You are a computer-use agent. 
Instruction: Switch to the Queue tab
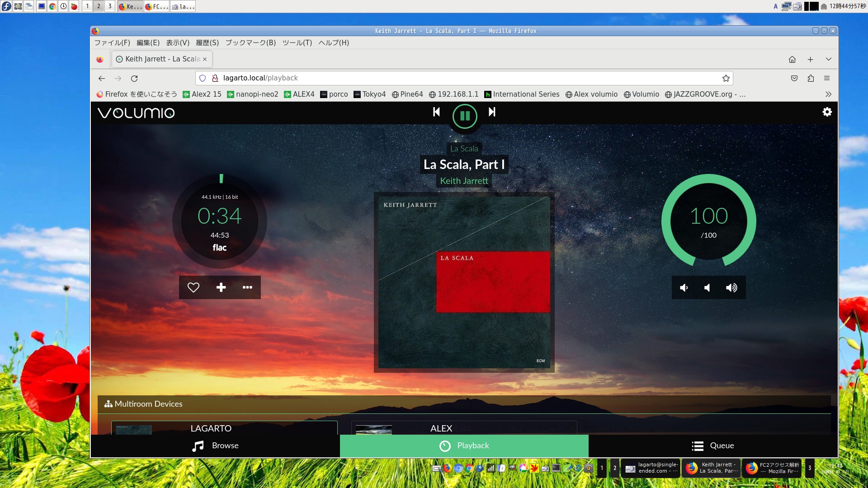click(713, 446)
